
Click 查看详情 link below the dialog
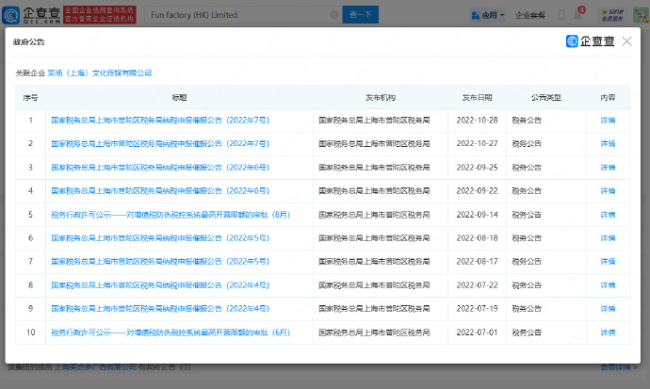tap(618, 367)
